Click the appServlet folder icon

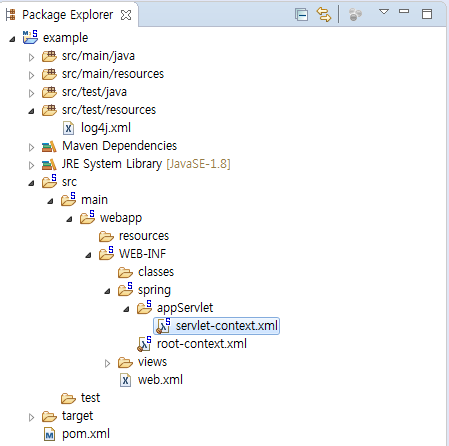(x=144, y=307)
